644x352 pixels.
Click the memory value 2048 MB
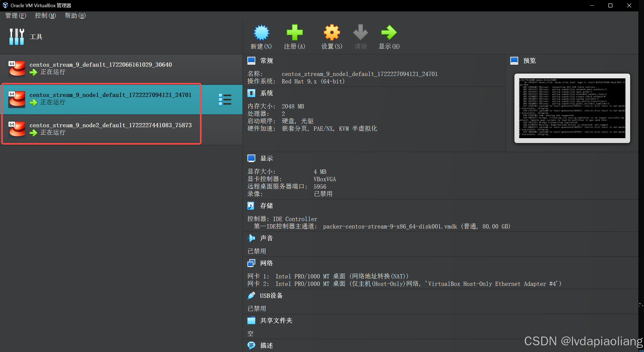[x=293, y=106]
